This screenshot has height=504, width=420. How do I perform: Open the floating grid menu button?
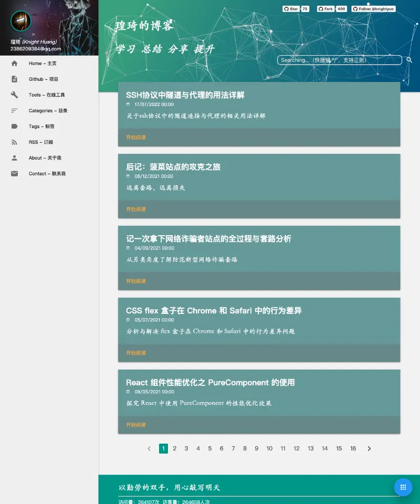tap(403, 487)
